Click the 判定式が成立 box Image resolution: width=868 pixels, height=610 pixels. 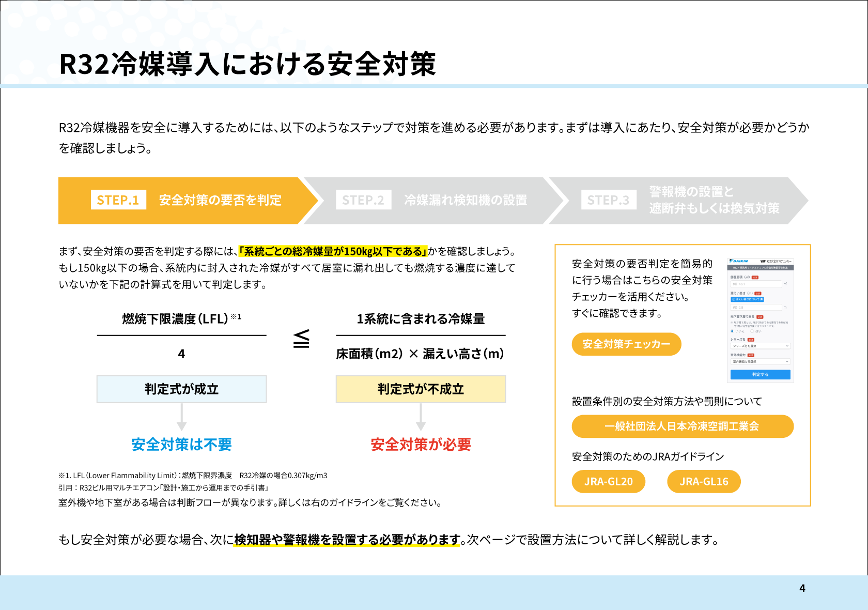(181, 389)
